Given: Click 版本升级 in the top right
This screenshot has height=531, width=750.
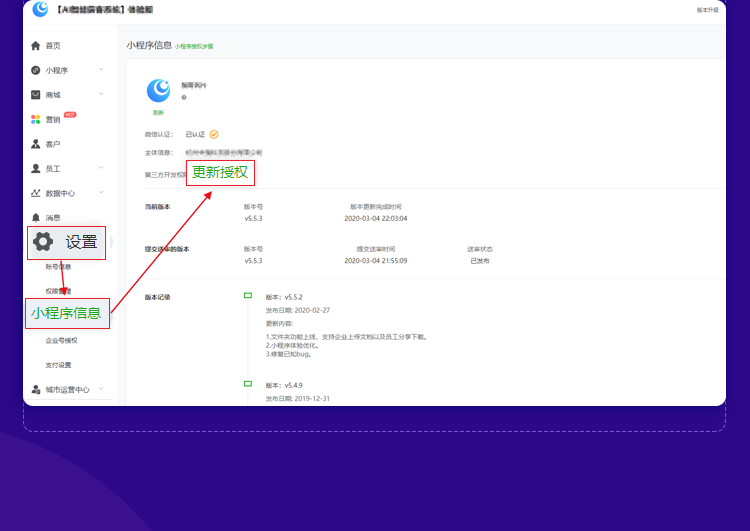Looking at the screenshot, I should coord(707,10).
